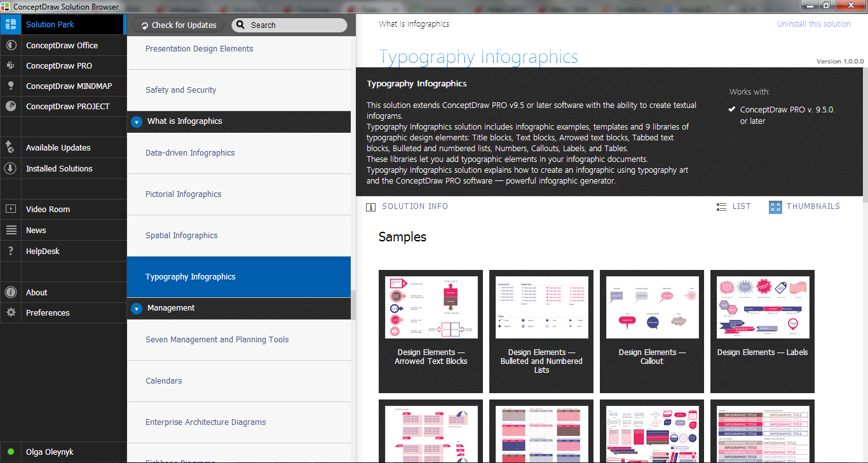This screenshot has width=868, height=463.
Task: Open ConceptDraw MINDMAP using the bulb icon
Action: (x=11, y=86)
